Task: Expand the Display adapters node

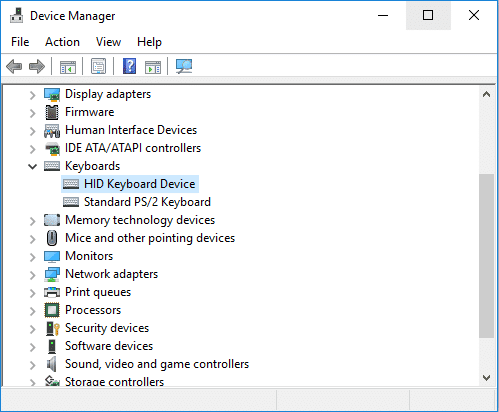Action: (32, 95)
